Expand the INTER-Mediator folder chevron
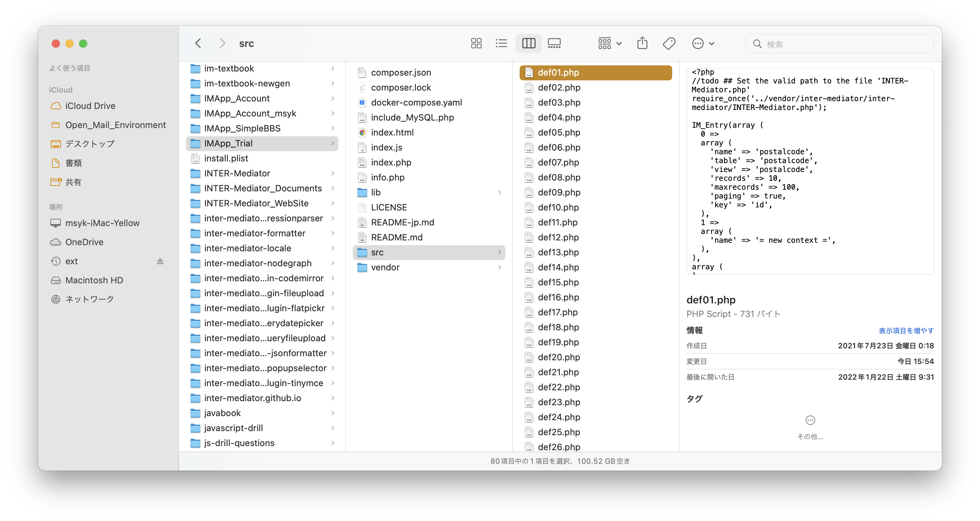The width and height of the screenshot is (980, 521). [333, 173]
